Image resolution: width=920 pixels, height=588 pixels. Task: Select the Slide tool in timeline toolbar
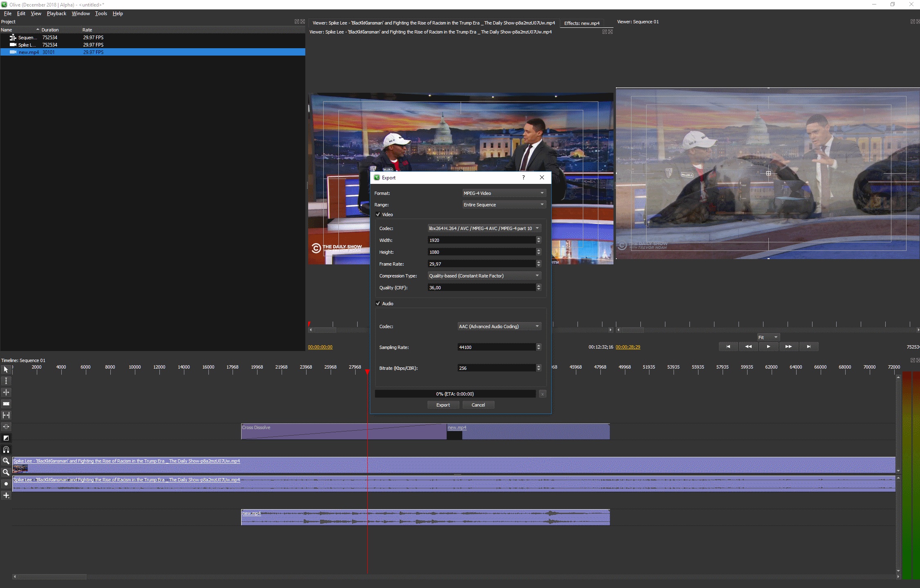[6, 427]
